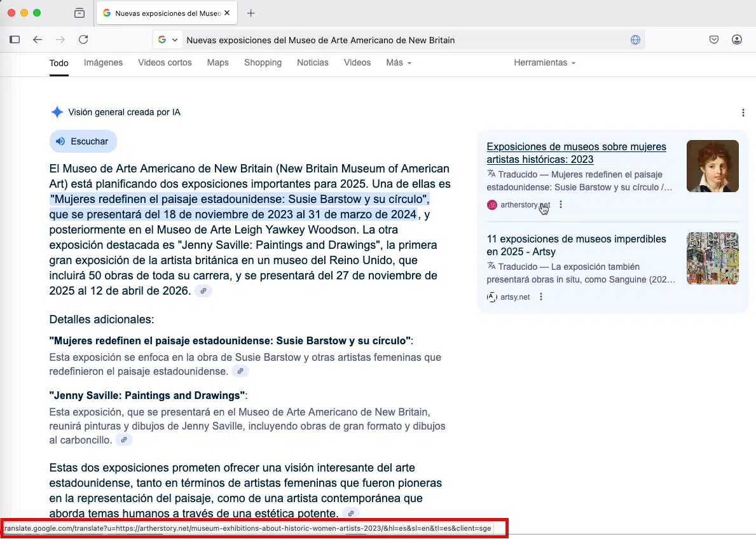Click the Detalles adicionales heading
This screenshot has width=756, height=539.
coord(102,319)
